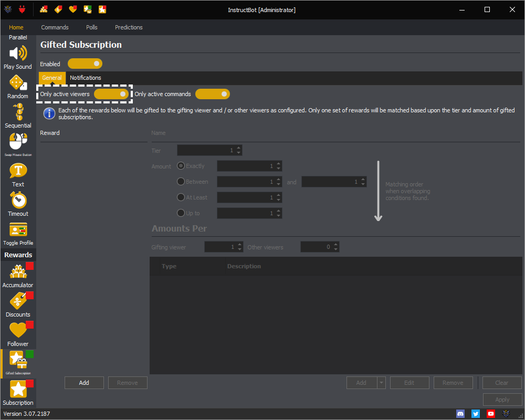Open the Accumulator reward in sidebar

(x=18, y=276)
